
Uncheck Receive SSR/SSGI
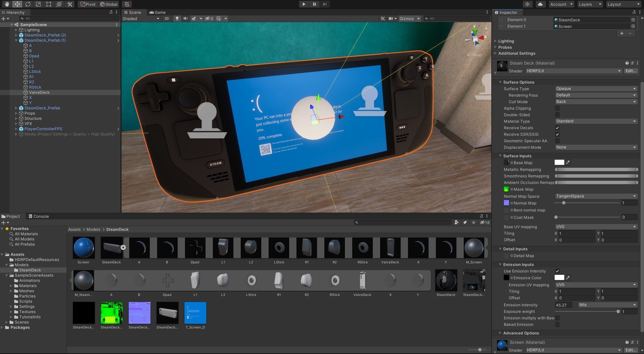pos(557,134)
